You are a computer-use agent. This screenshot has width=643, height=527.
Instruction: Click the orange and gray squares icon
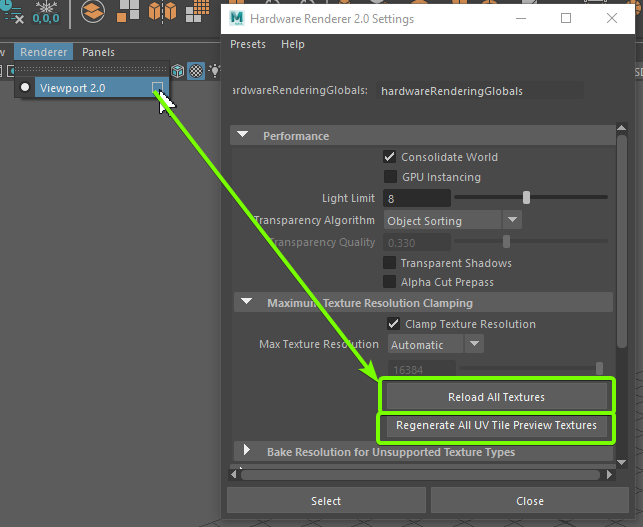coord(128,11)
